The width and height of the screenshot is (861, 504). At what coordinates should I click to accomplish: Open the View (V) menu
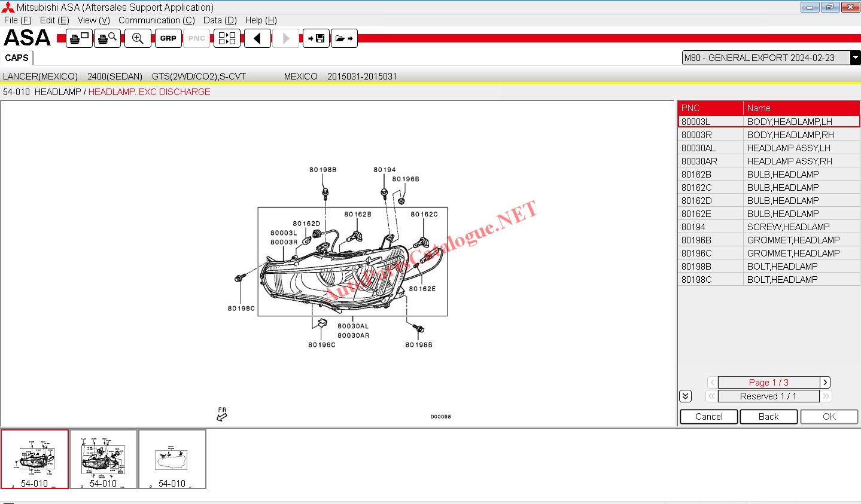(x=94, y=20)
